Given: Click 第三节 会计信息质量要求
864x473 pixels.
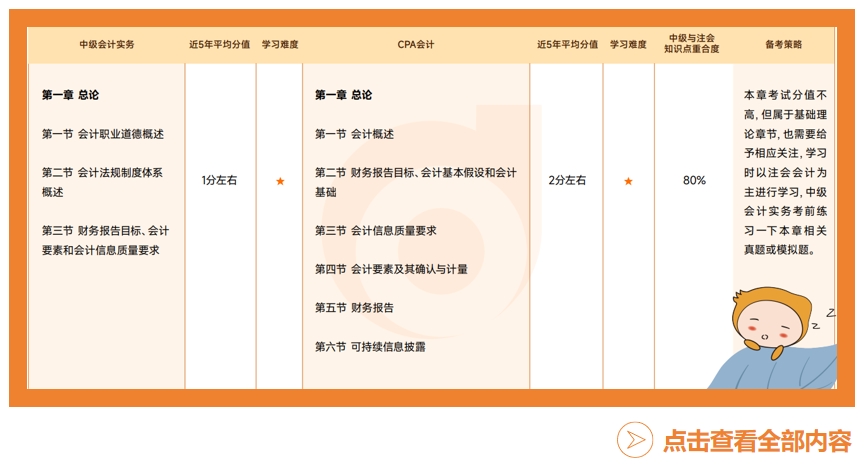Looking at the screenshot, I should (375, 230).
